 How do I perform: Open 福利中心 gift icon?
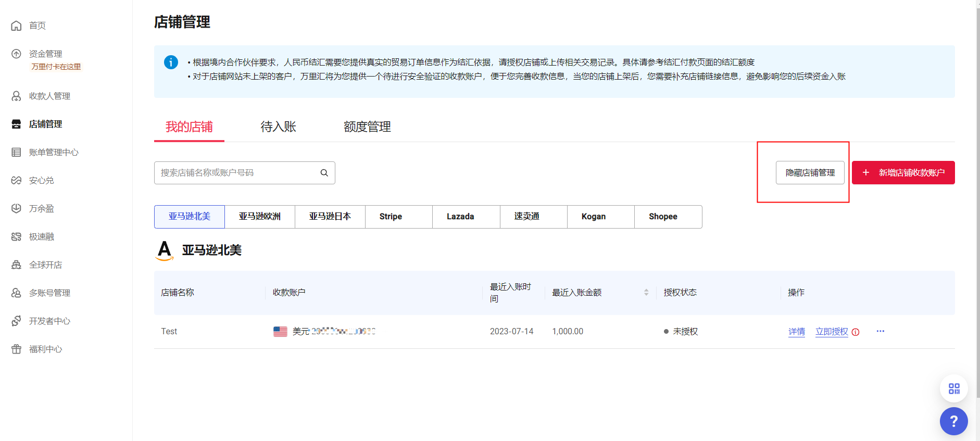[17, 349]
